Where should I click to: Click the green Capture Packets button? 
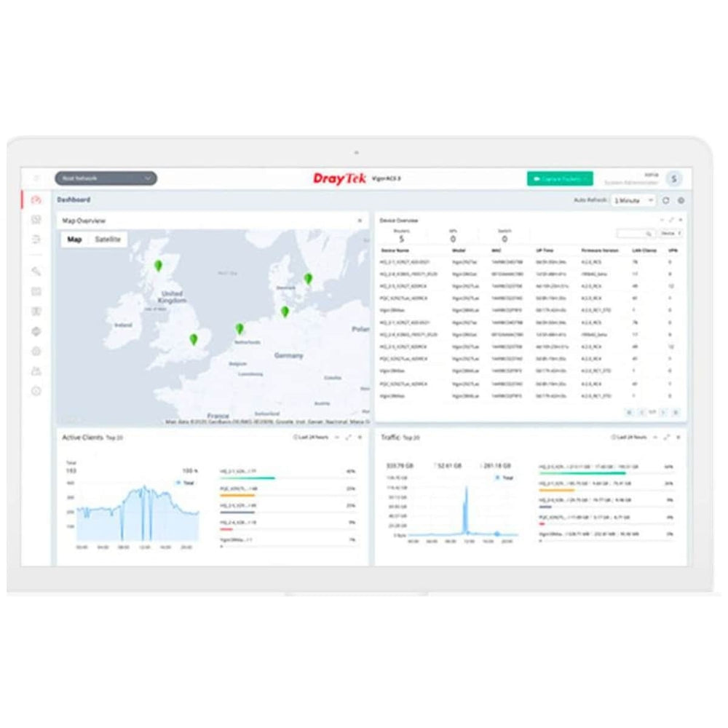point(560,178)
